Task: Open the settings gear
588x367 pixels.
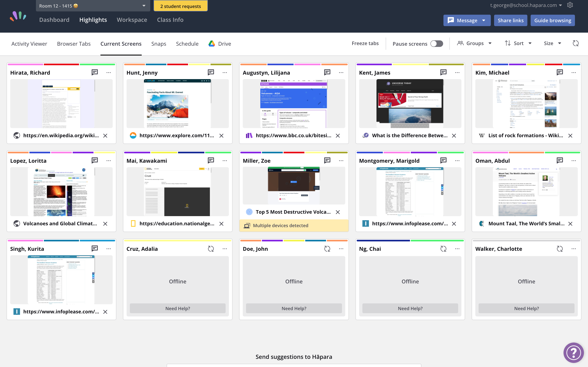Action: click(570, 5)
